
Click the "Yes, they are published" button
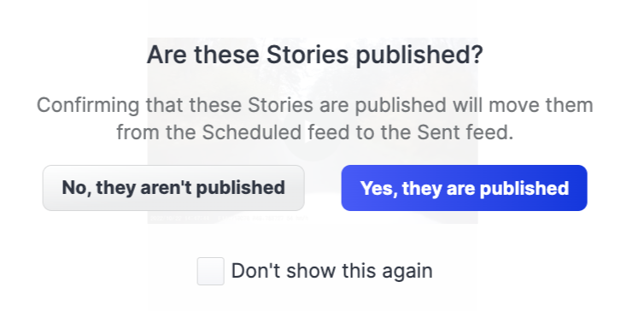[x=464, y=188]
